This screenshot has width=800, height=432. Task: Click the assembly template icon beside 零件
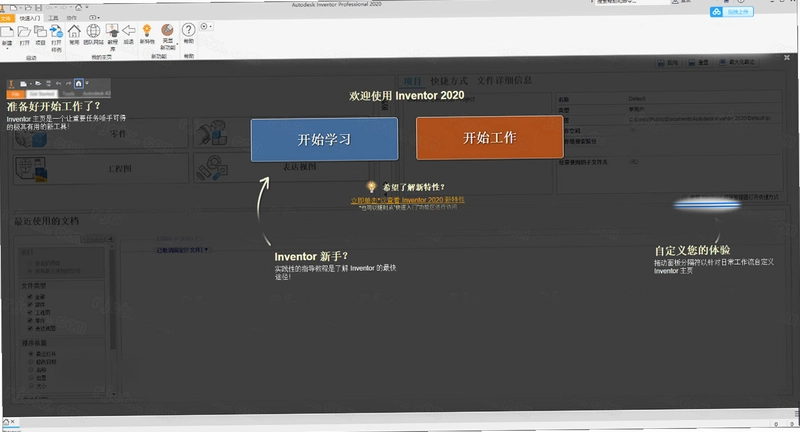pos(212,133)
